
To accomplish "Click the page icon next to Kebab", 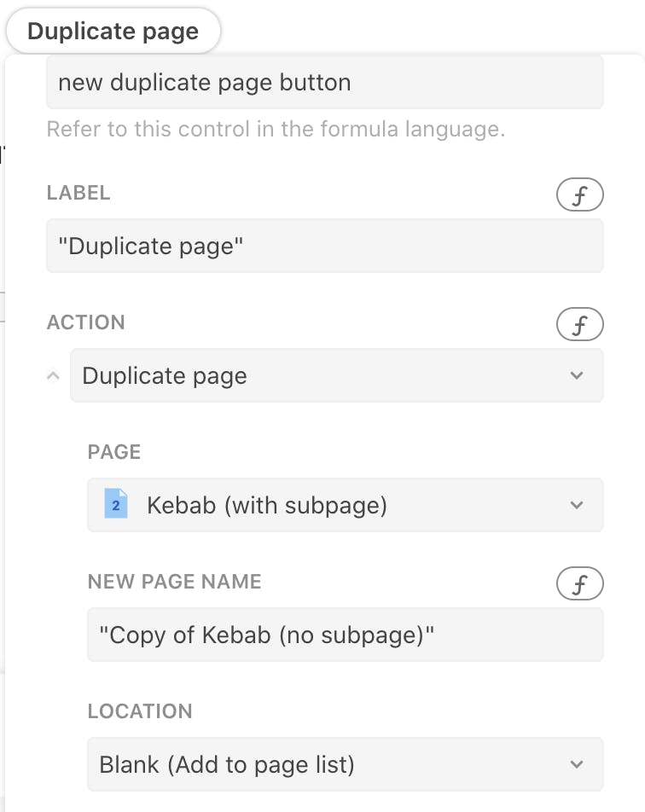I will pos(116,504).
